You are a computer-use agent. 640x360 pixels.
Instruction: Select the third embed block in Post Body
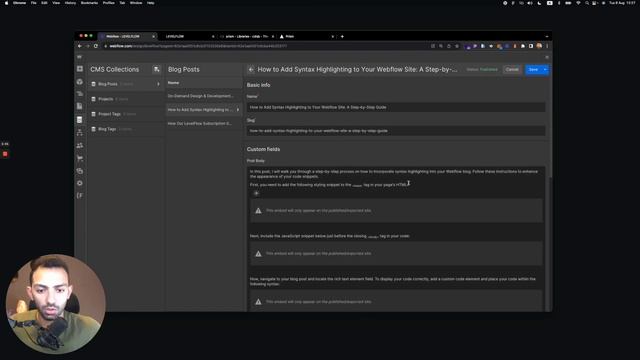coord(397,301)
